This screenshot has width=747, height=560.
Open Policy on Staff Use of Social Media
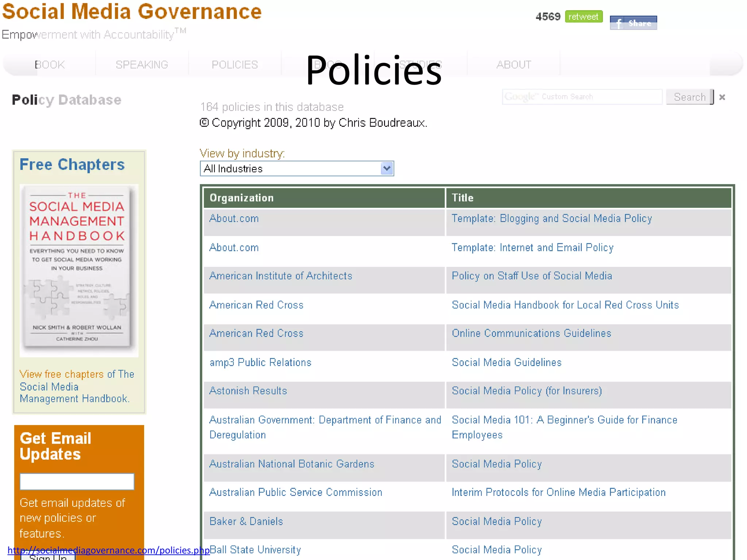tap(532, 276)
